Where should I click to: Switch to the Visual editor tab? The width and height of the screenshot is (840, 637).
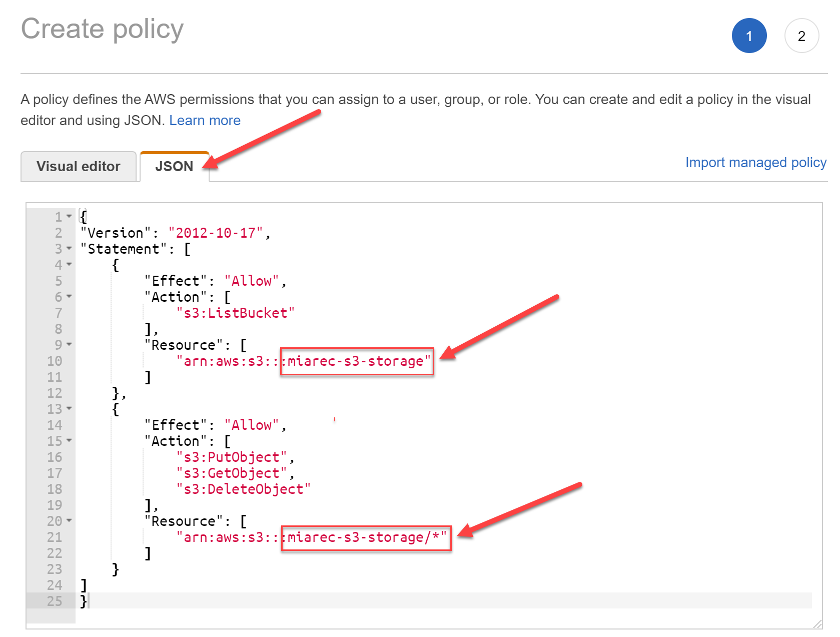79,167
